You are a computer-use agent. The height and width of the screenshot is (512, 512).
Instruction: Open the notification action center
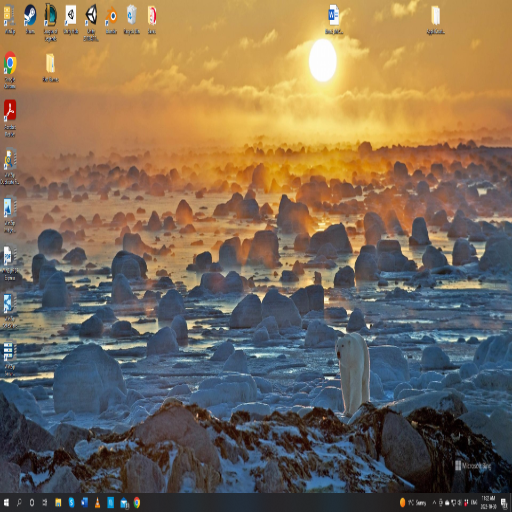pos(504,502)
